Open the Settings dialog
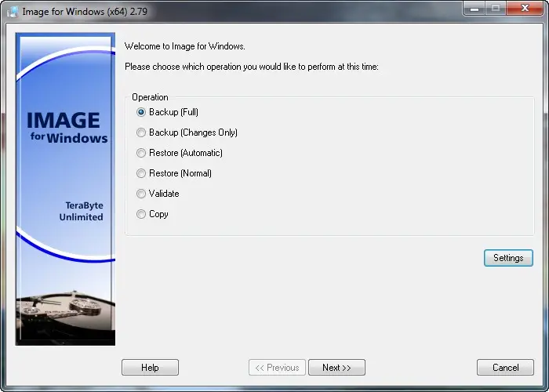This screenshot has width=549, height=392. 508,258
